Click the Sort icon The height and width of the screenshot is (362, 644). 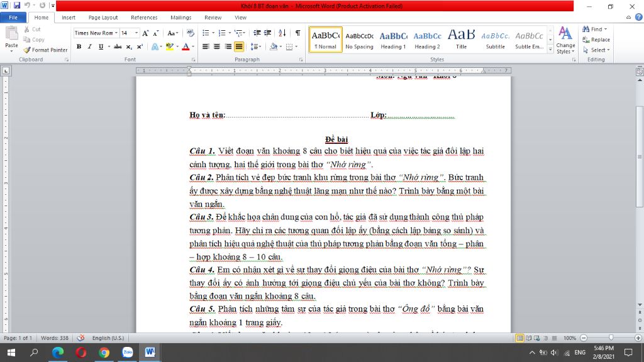pos(282,33)
